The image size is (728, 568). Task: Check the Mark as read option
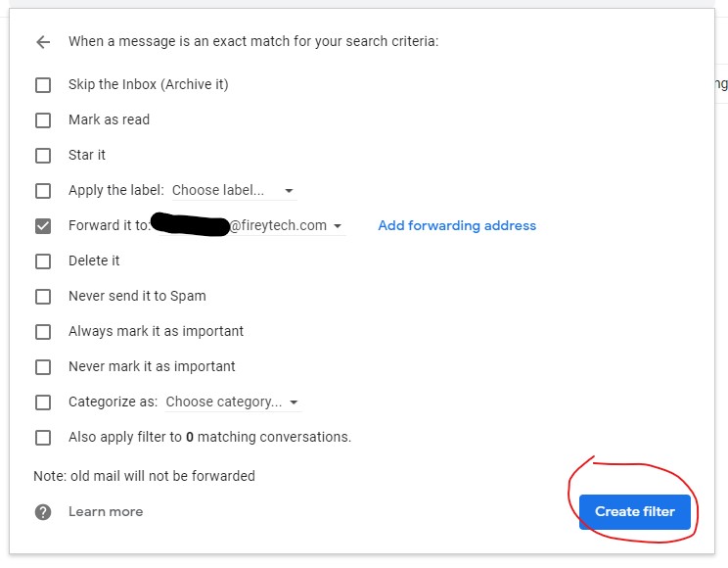point(43,120)
